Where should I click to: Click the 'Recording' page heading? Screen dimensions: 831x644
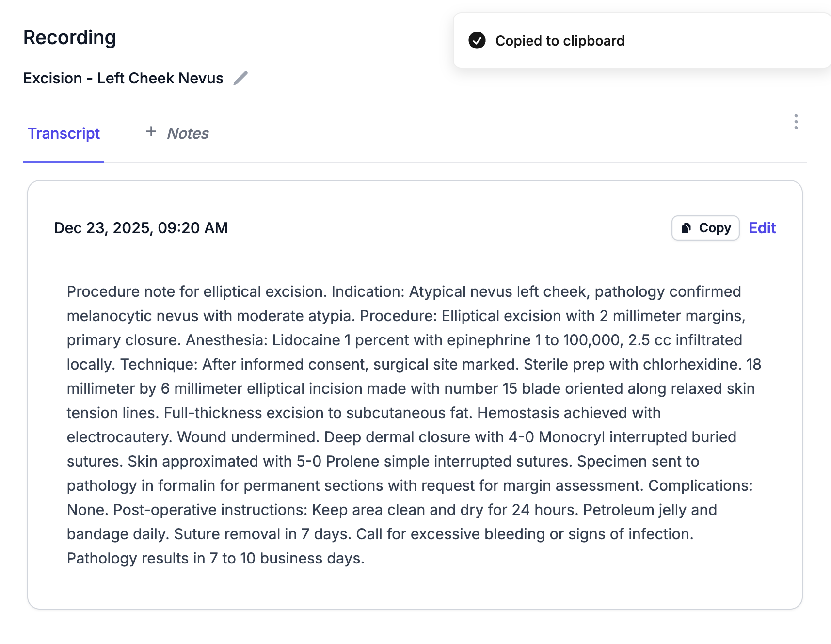(x=70, y=37)
